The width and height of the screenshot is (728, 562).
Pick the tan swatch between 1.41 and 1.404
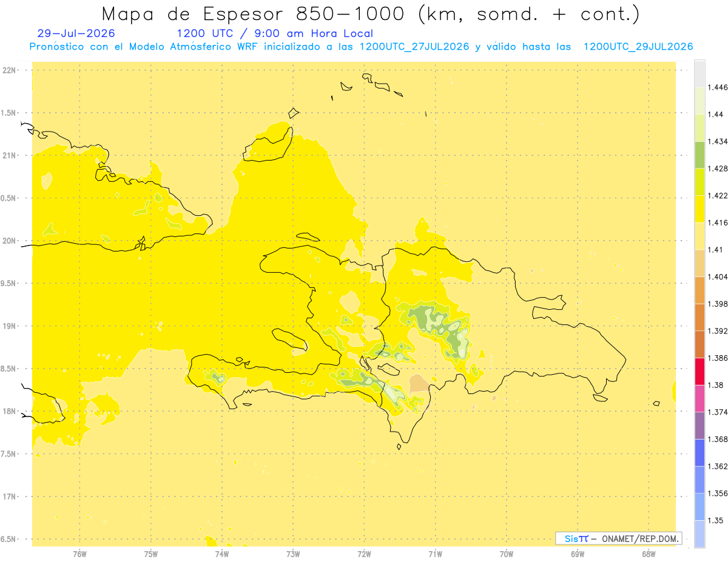coord(699,263)
